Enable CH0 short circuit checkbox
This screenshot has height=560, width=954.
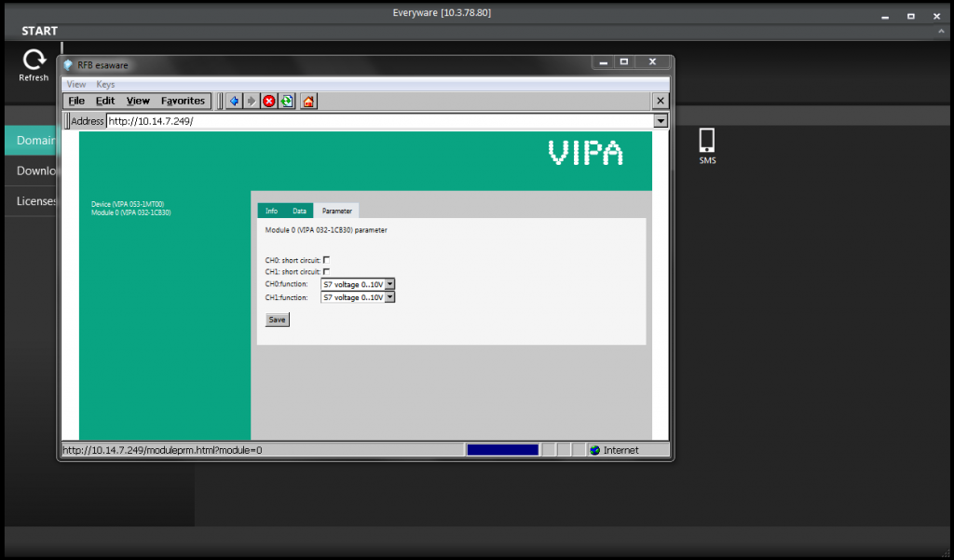click(x=327, y=260)
